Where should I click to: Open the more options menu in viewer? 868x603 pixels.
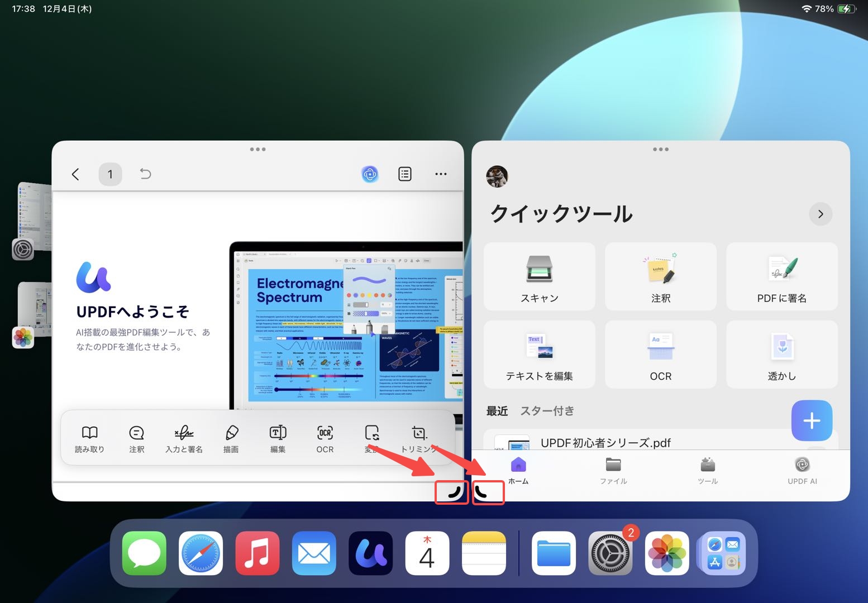tap(441, 174)
